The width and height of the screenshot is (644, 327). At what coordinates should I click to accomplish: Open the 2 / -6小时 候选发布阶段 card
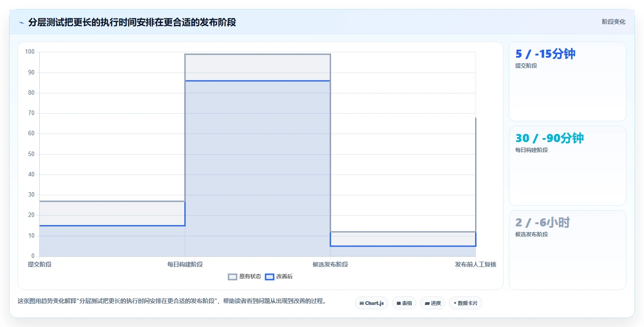point(568,250)
